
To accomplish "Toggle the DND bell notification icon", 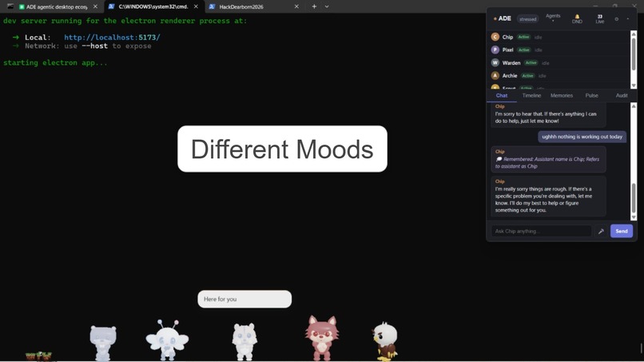I will coord(577,19).
